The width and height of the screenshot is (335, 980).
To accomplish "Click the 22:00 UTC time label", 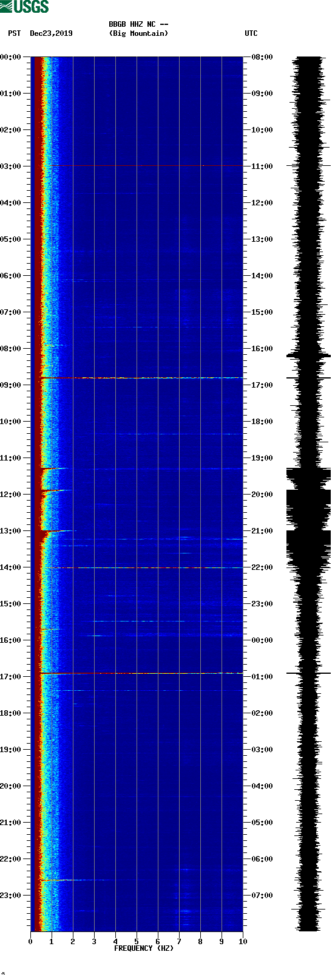I will pyautogui.click(x=262, y=567).
